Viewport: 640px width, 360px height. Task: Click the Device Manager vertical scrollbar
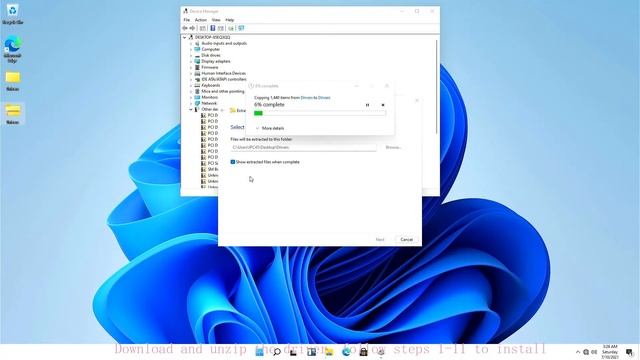tap(437, 86)
